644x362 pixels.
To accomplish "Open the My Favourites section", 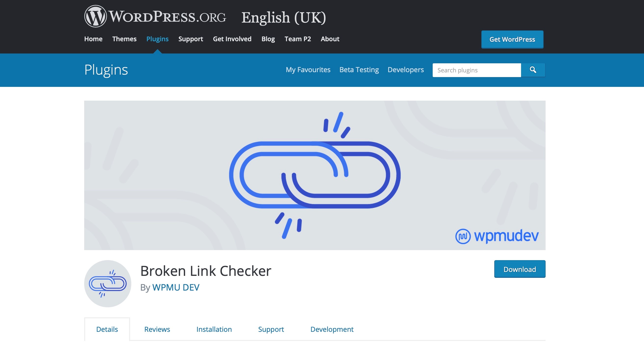I will [x=308, y=70].
